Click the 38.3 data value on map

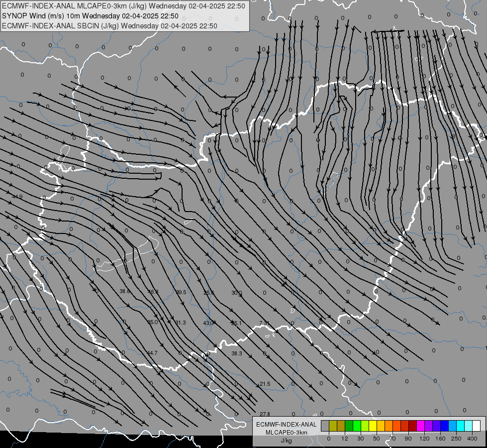[x=237, y=353]
